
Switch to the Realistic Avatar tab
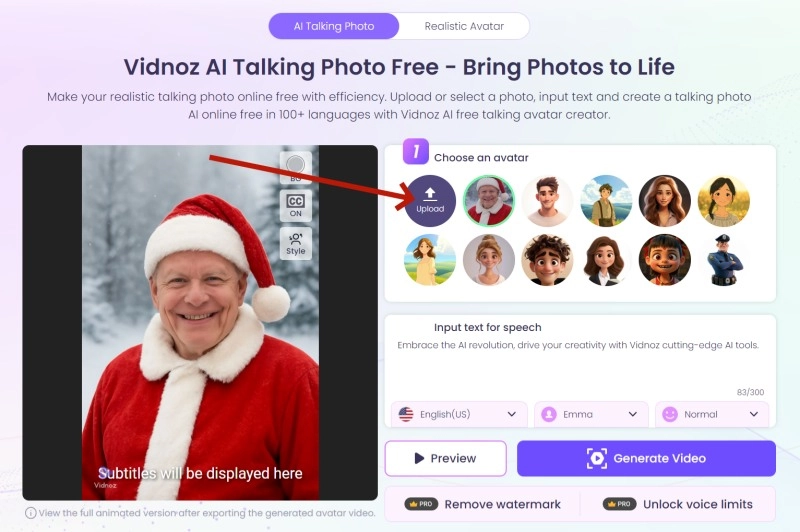point(464,26)
